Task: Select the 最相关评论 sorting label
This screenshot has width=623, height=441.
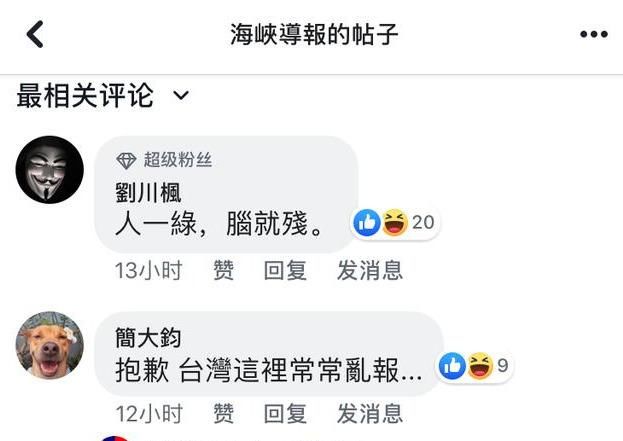Action: tap(85, 95)
